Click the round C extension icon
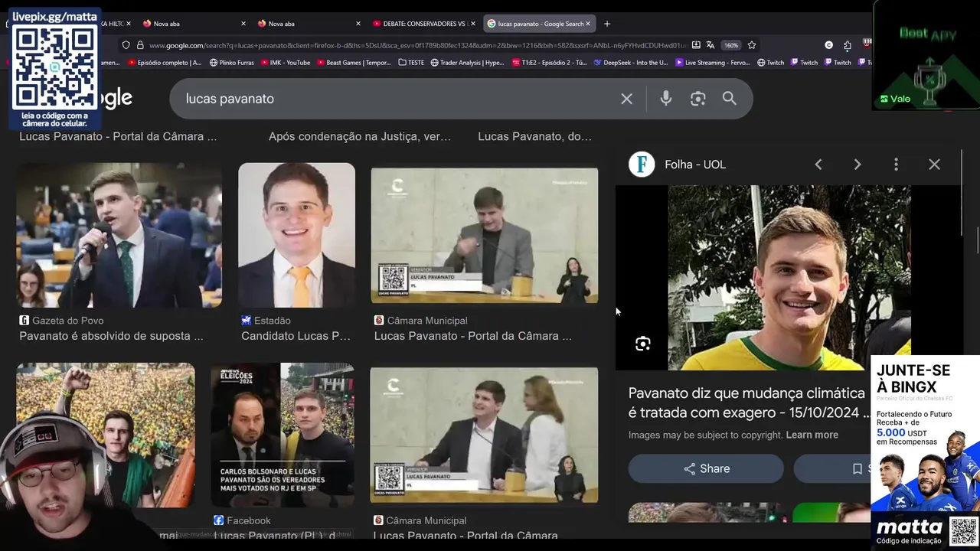Image resolution: width=980 pixels, height=551 pixels. coord(828,45)
